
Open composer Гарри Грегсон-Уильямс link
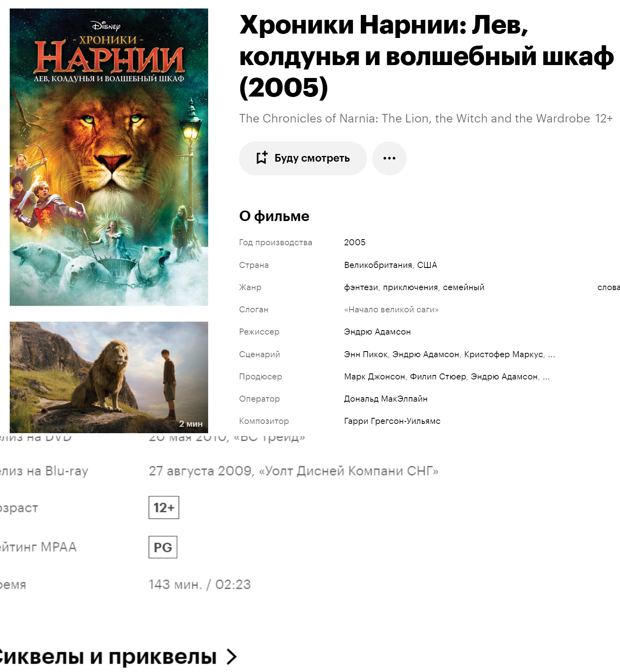click(392, 421)
